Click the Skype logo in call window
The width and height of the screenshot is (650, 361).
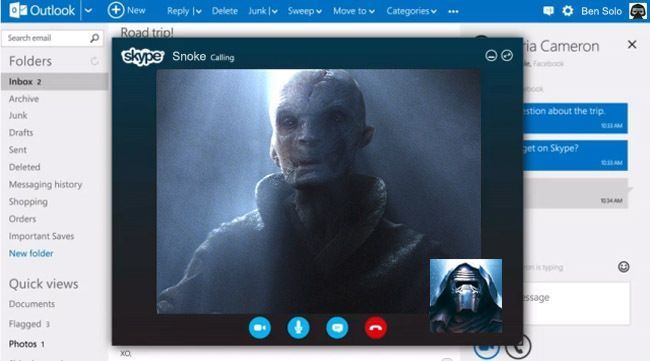[x=143, y=56]
